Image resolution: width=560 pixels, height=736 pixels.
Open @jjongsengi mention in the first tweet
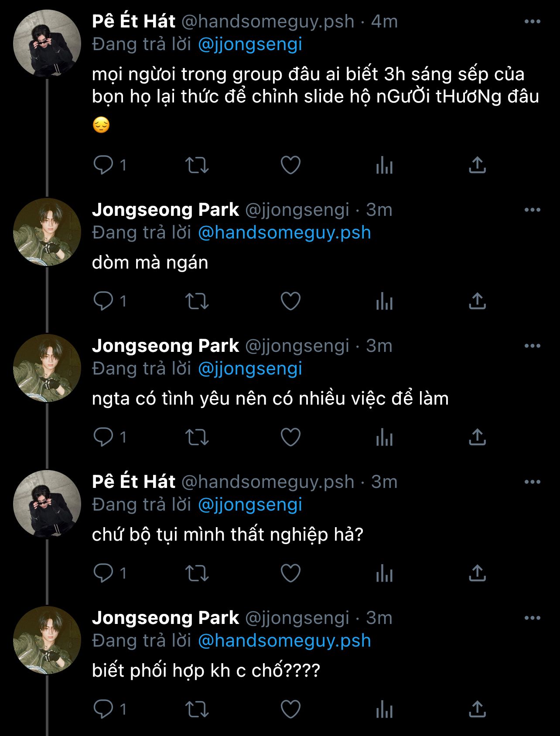coord(250,44)
